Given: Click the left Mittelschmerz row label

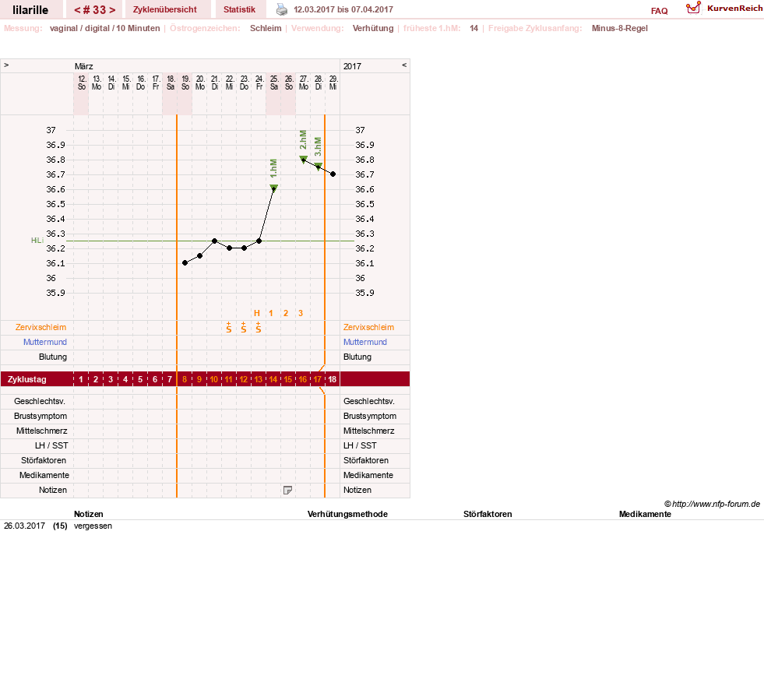Looking at the screenshot, I should (41, 431).
